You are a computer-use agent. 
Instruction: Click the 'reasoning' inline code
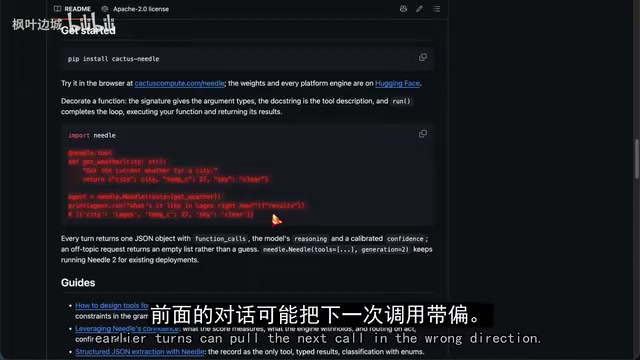[310, 239]
